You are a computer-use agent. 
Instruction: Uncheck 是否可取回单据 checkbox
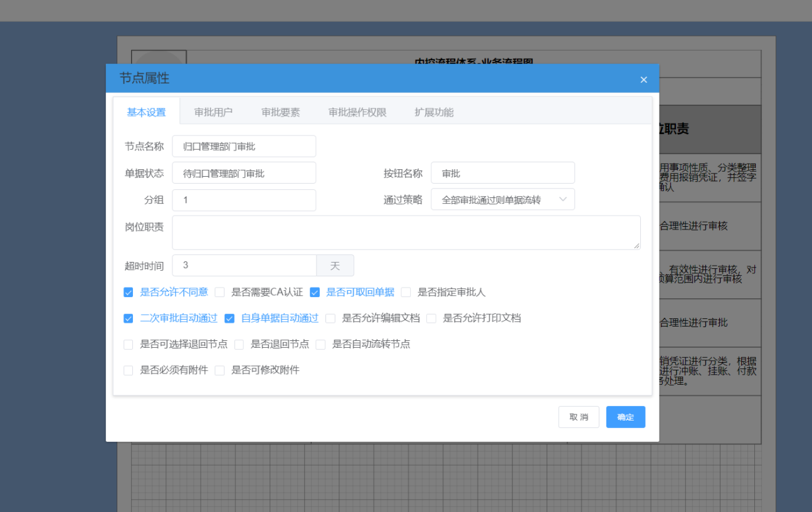(x=315, y=292)
